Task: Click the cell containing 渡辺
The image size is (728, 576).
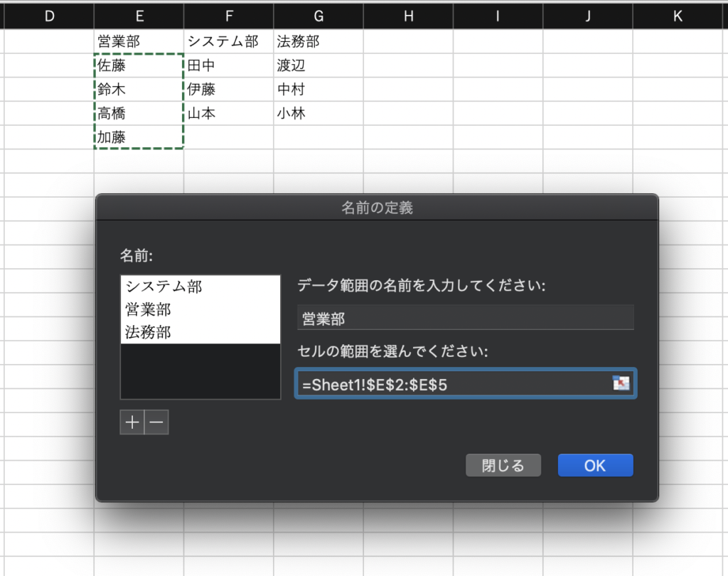Action: point(318,65)
